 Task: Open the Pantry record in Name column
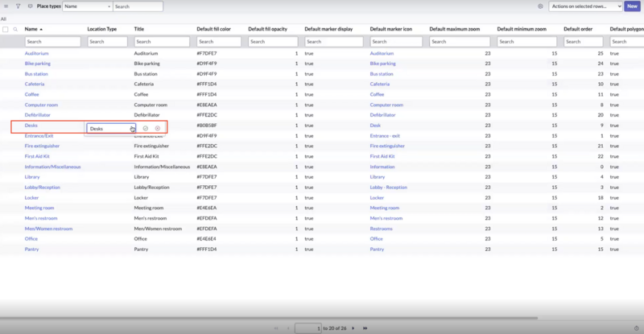(x=31, y=249)
